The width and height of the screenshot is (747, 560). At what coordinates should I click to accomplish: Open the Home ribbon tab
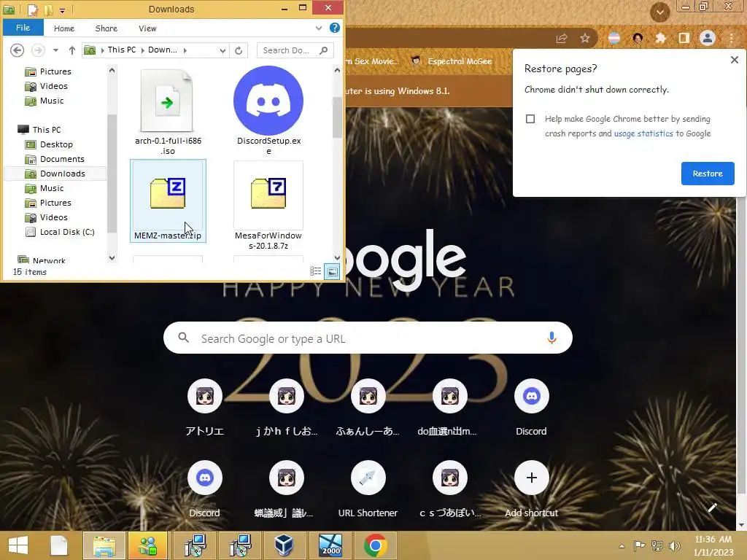point(64,28)
